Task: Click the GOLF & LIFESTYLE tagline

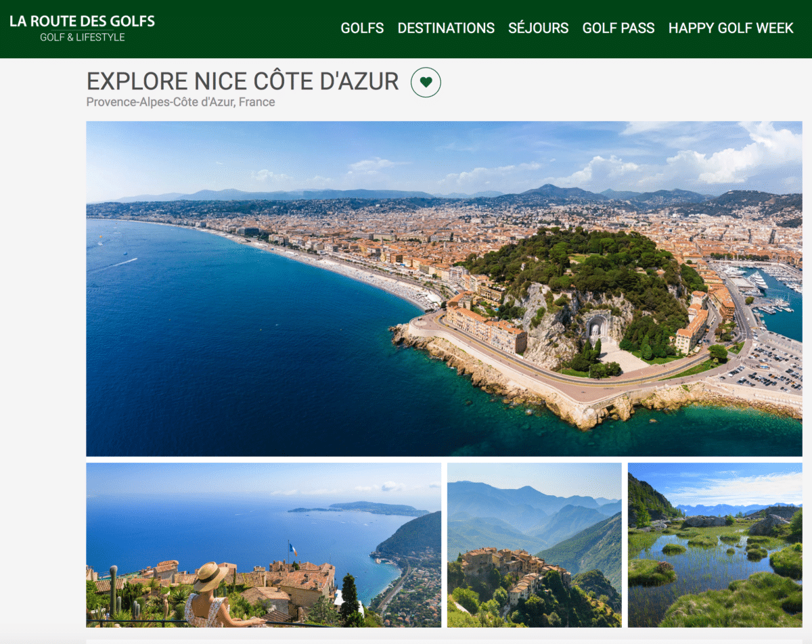Action: click(82, 37)
